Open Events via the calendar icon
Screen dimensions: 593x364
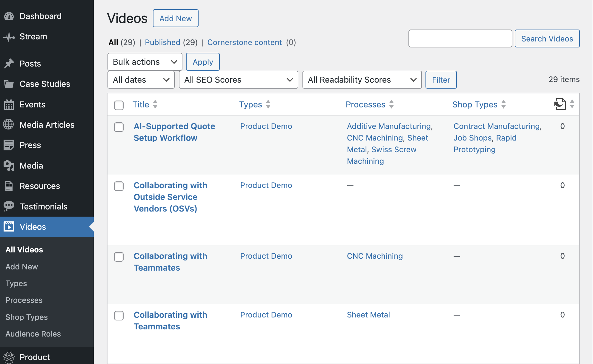click(9, 104)
